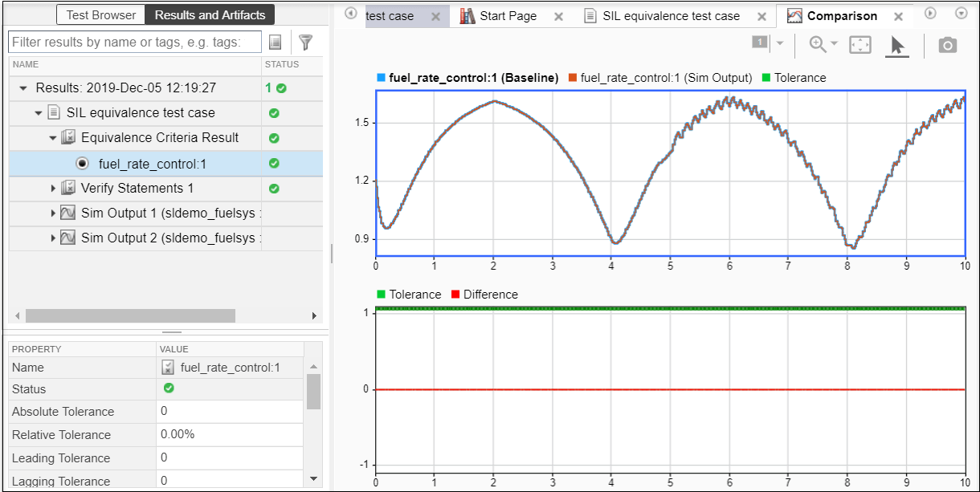
Task: Switch to the Test Browser tab
Action: [102, 15]
